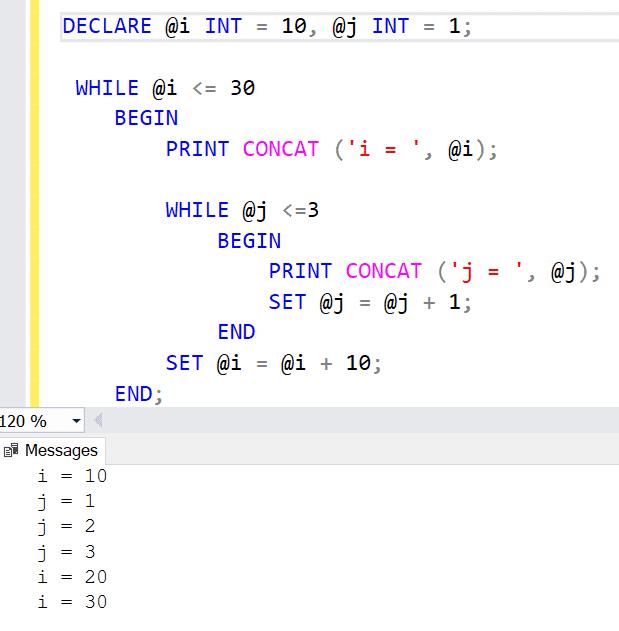Click the BEGIN keyword under WHILE @j
The width and height of the screenshot is (619, 631).
pos(249,241)
